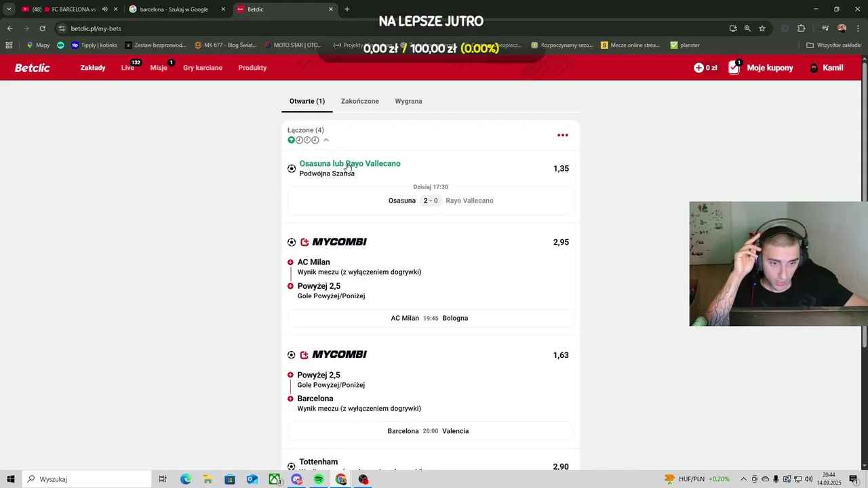Open the Mecze online strea bookmark
The image size is (868, 488).
click(630, 45)
